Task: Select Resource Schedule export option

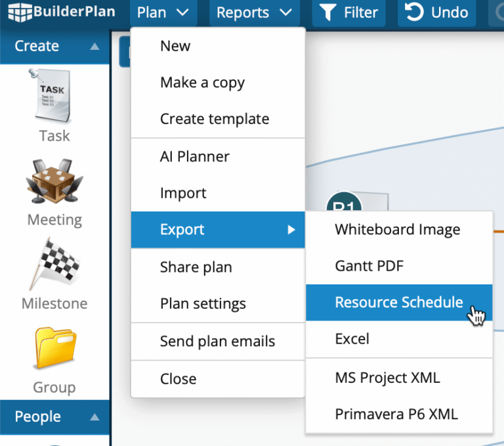Action: 398,302
